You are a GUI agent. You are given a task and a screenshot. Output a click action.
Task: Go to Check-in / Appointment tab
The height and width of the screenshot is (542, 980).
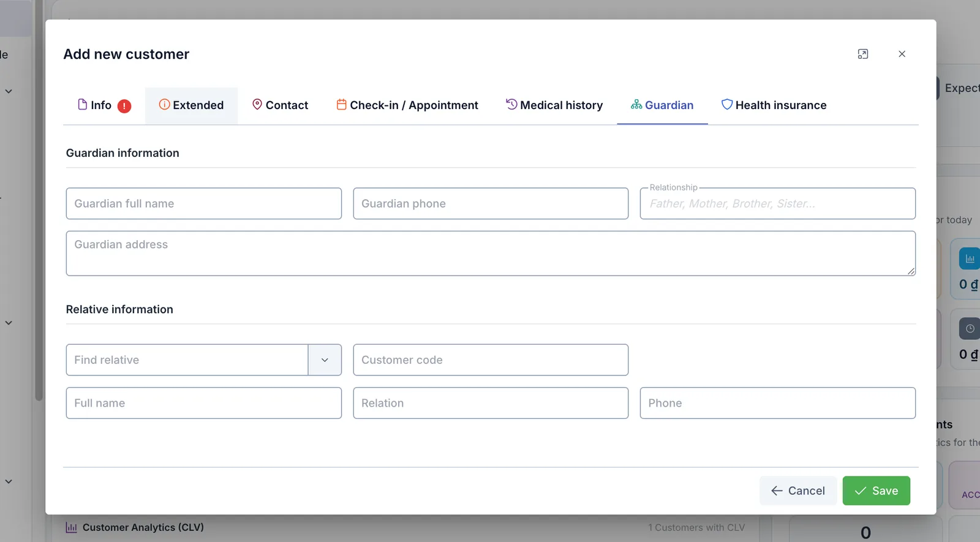(407, 105)
